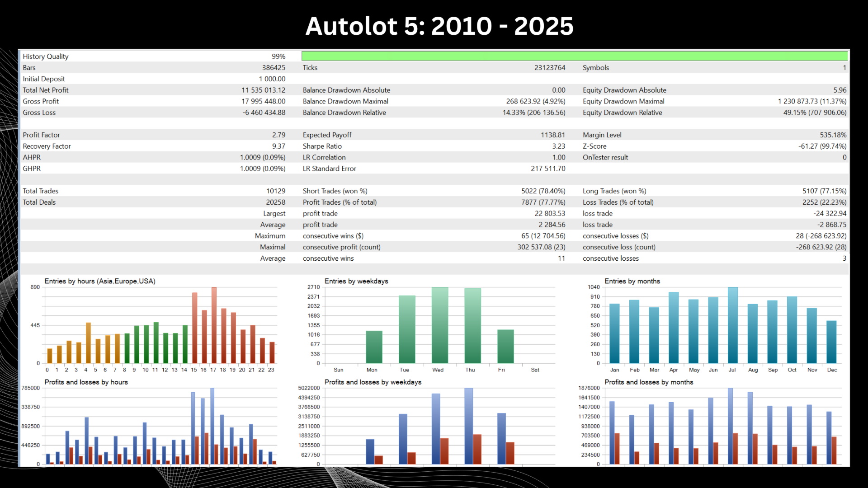Screen dimensions: 868x488
Task: Click the Initial Deposit value 1 000.00
Action: pos(272,79)
